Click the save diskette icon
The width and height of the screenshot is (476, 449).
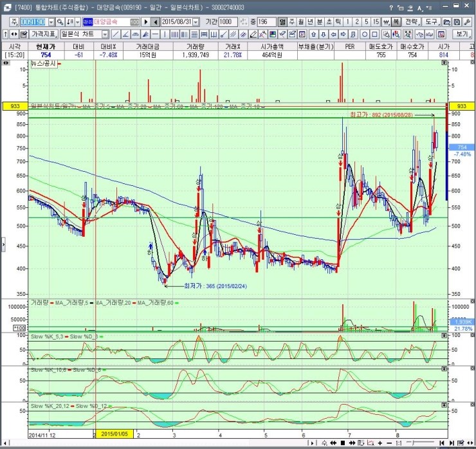pyautogui.click(x=457, y=22)
